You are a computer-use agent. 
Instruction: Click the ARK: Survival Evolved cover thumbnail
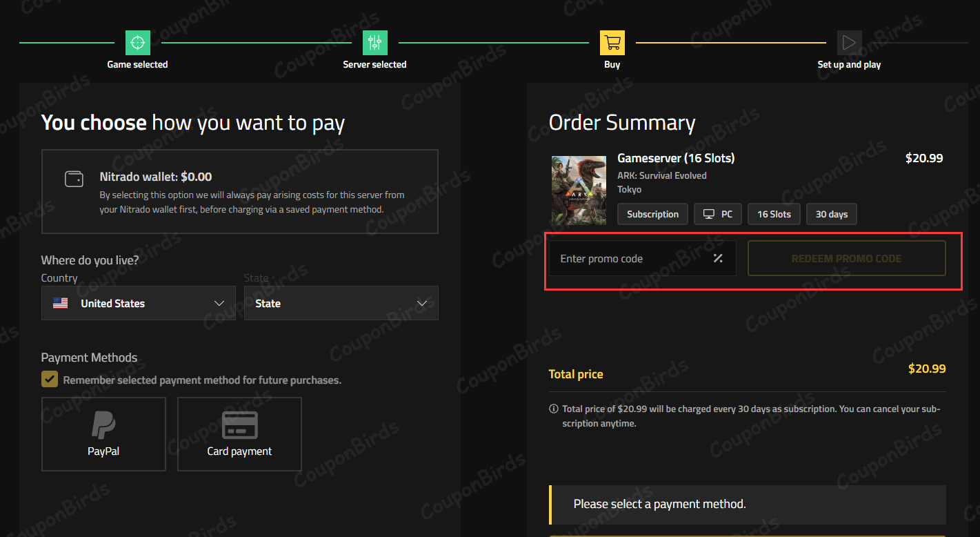pos(579,191)
